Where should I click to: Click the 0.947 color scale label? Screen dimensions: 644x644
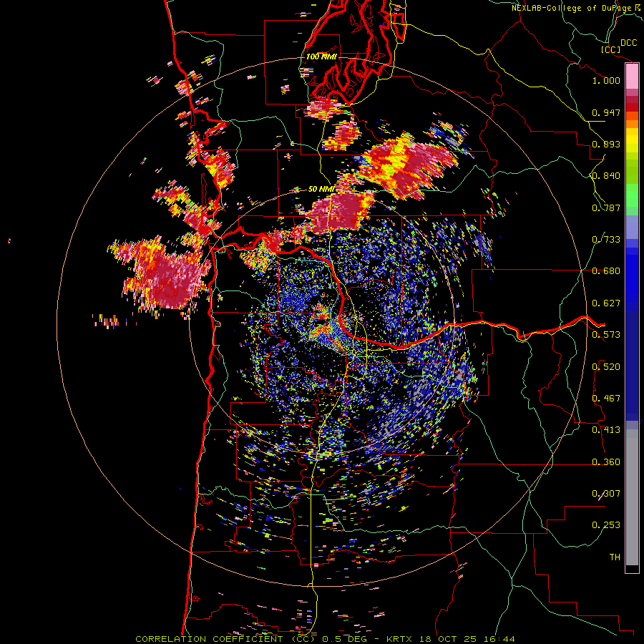[606, 112]
